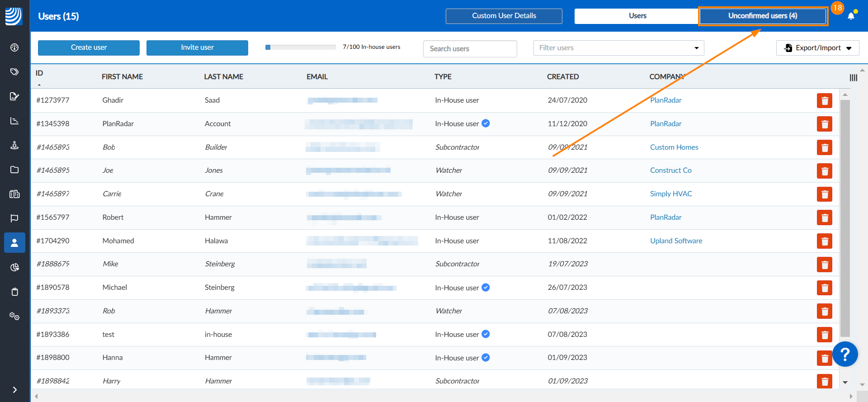Screen dimensions: 868x402
Task: Open the folder documents icon in sidebar
Action: [14, 170]
